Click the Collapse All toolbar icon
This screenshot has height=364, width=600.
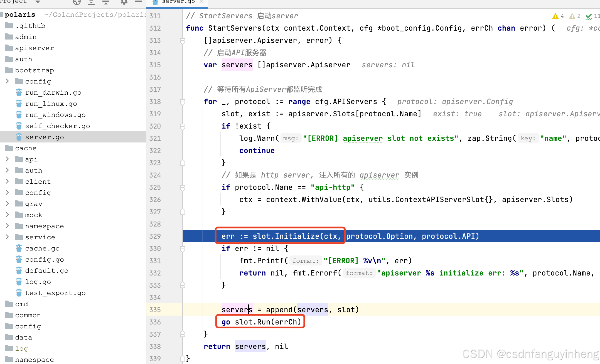(106, 2)
